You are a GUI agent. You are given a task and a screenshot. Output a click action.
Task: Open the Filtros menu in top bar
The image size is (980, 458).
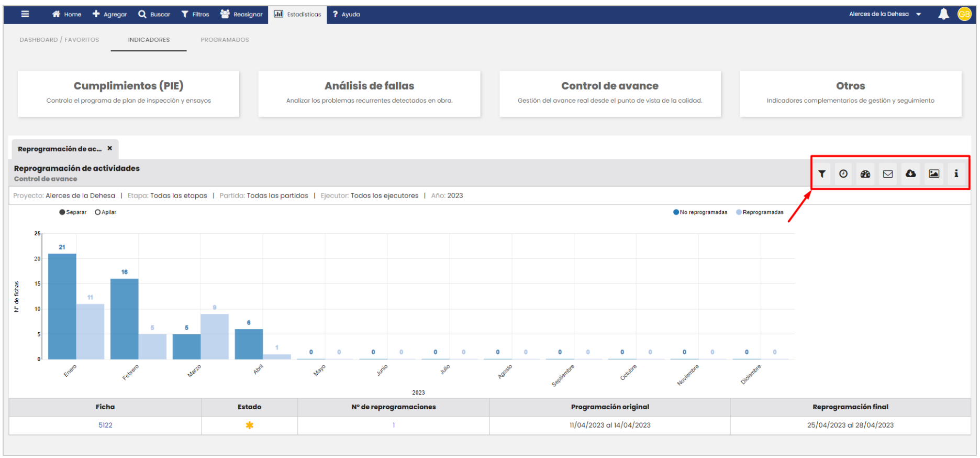coord(195,14)
